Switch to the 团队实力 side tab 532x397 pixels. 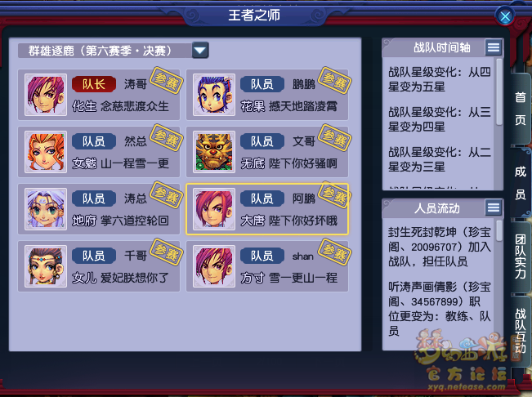click(521, 256)
